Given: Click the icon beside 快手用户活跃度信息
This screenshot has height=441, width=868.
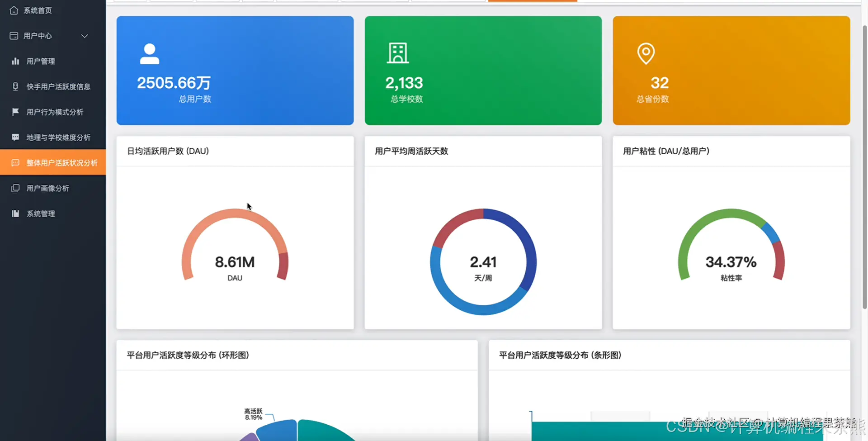Looking at the screenshot, I should point(15,86).
